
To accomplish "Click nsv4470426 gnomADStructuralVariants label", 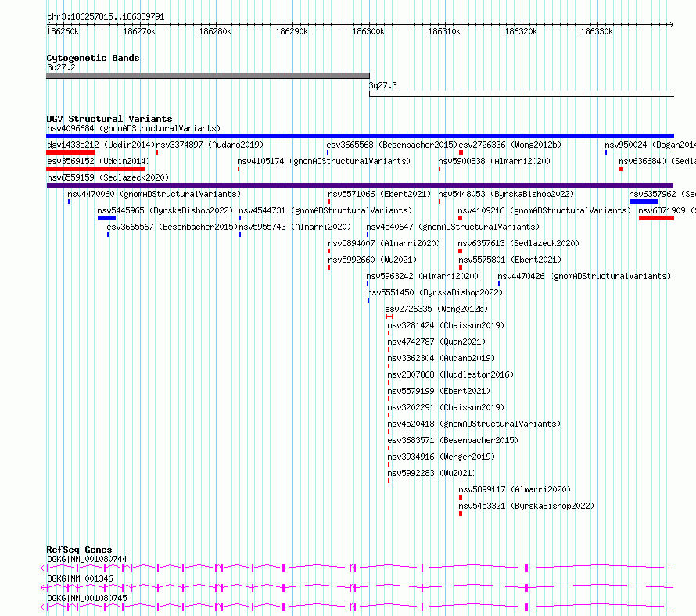I will click(584, 277).
